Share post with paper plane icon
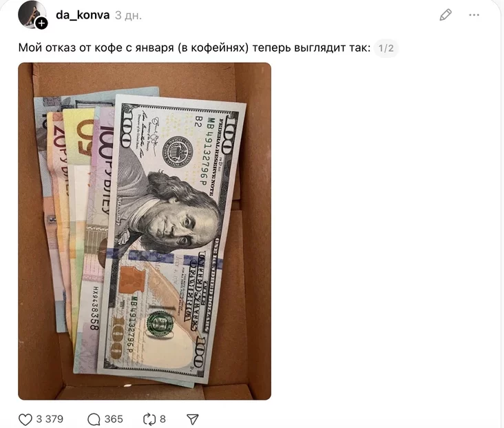The width and height of the screenshot is (504, 428). [x=193, y=419]
